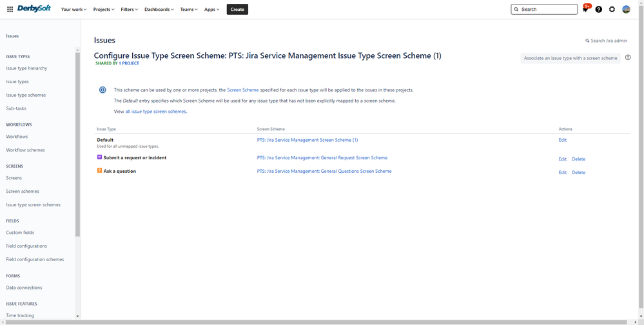This screenshot has width=644, height=325.
Task: Edit Submit a request or incident mapping
Action: click(x=562, y=159)
